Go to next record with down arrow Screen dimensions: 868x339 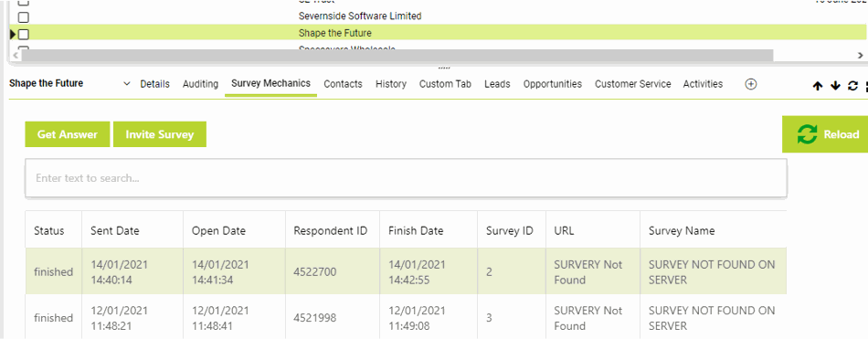pos(835,86)
